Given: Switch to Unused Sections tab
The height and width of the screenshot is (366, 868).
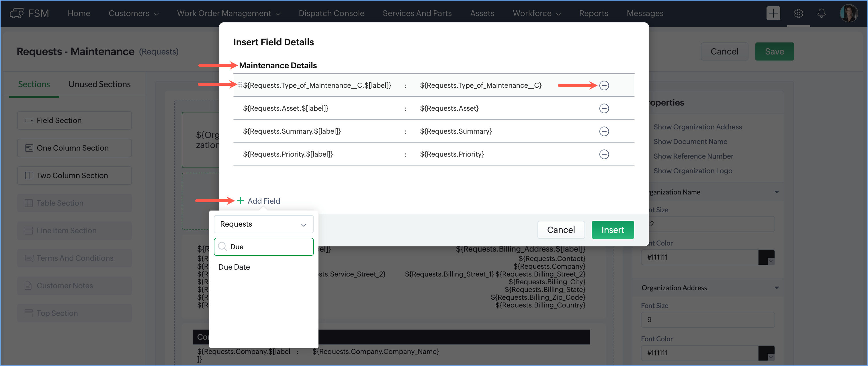Looking at the screenshot, I should (x=99, y=84).
